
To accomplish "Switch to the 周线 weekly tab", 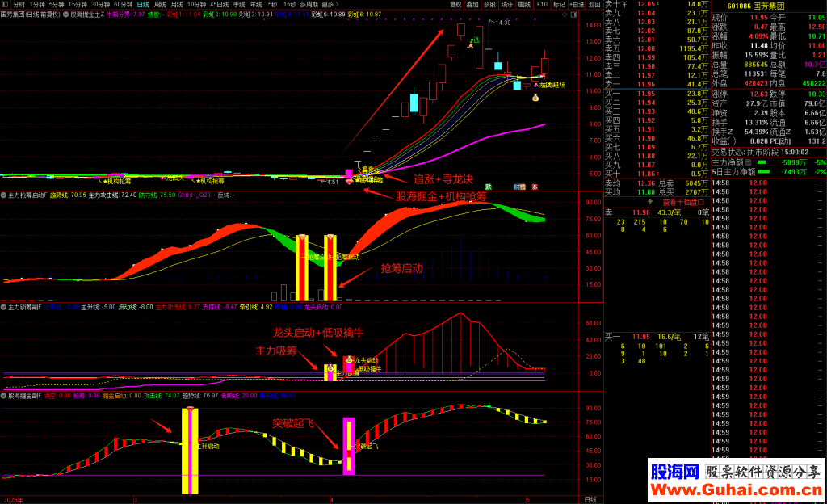I will (x=160, y=4).
